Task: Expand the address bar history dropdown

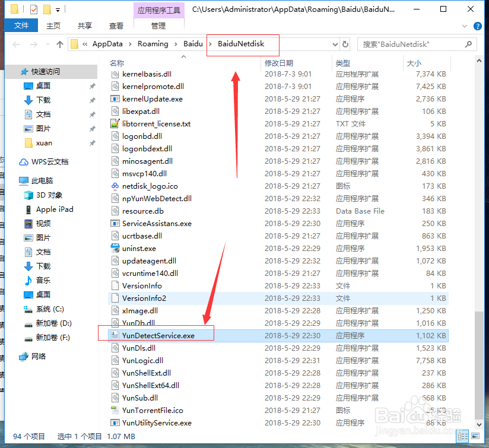Action: 335,45
